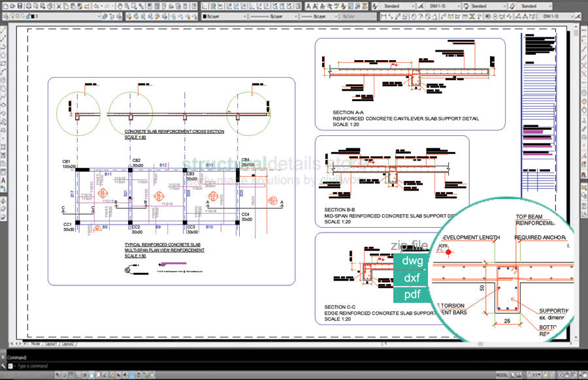The height and width of the screenshot is (380, 588).
Task: Click the dwg file format label
Action: (x=412, y=261)
